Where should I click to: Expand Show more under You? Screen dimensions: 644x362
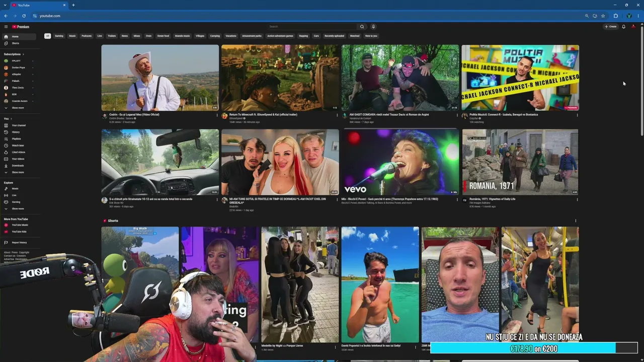tap(19, 172)
